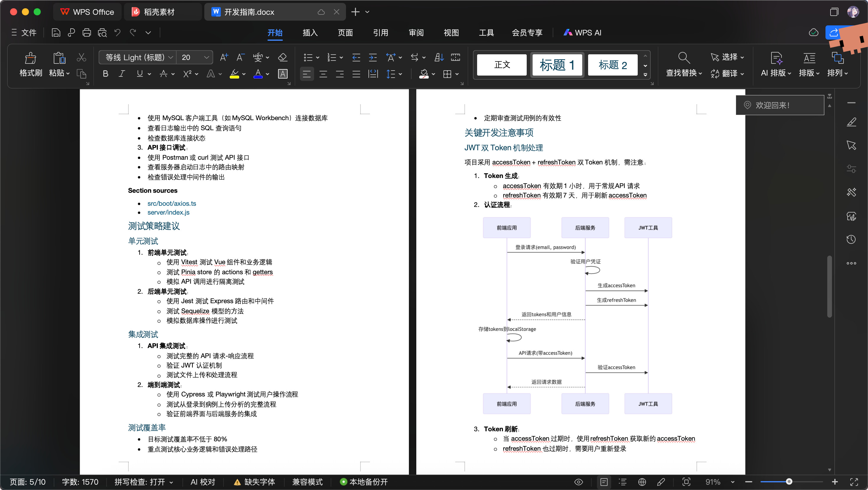This screenshot has height=490, width=868.
Task: Click the Clear Formatting eraser icon
Action: pyautogui.click(x=282, y=57)
